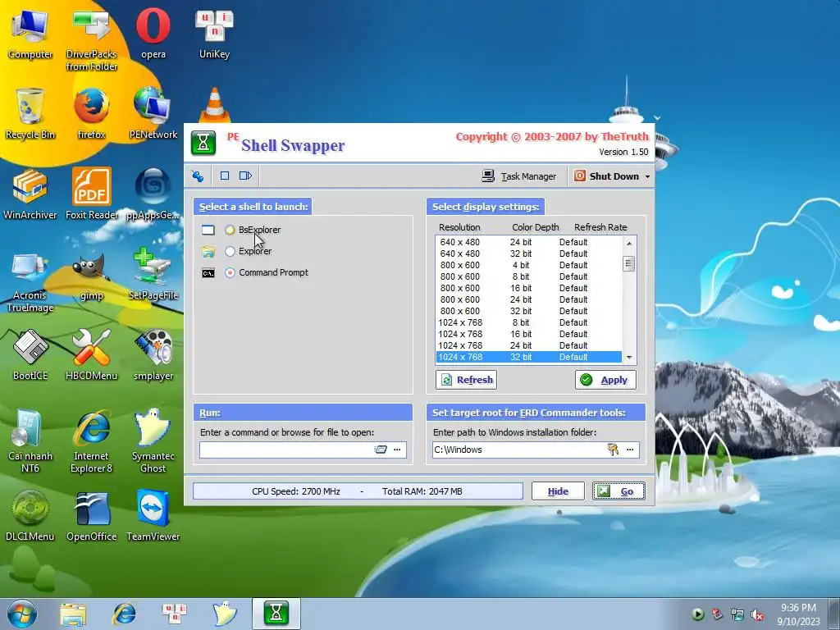Image resolution: width=840 pixels, height=630 pixels.
Task: Launch the opera desktop icon
Action: (x=153, y=33)
